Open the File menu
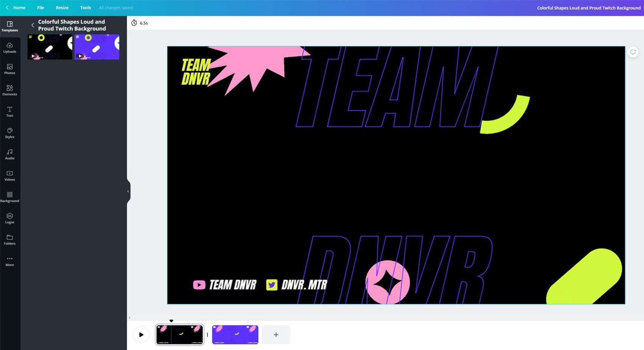 (40, 8)
